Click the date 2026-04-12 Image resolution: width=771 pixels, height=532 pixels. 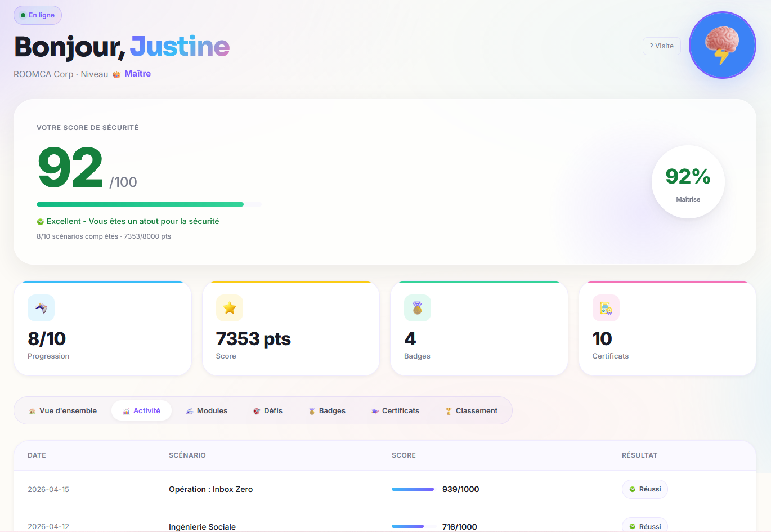click(x=48, y=527)
